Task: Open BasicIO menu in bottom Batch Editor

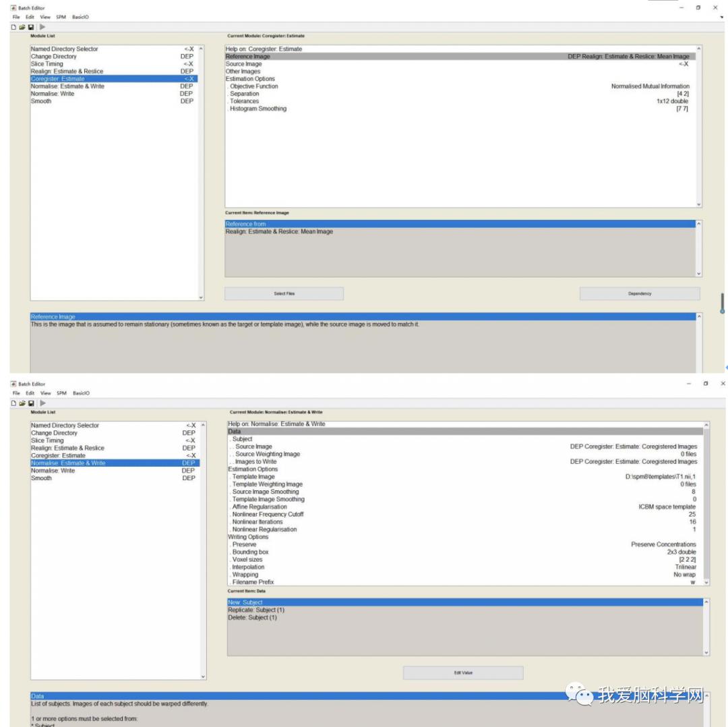Action: point(81,393)
